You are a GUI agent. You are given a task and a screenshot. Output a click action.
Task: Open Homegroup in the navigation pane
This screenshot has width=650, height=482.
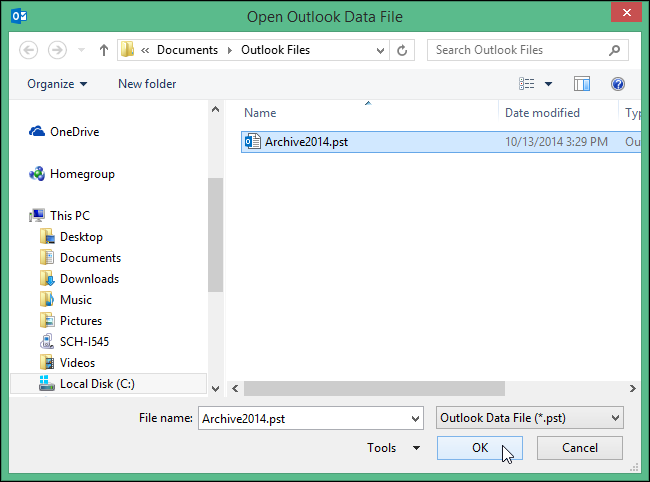82,173
